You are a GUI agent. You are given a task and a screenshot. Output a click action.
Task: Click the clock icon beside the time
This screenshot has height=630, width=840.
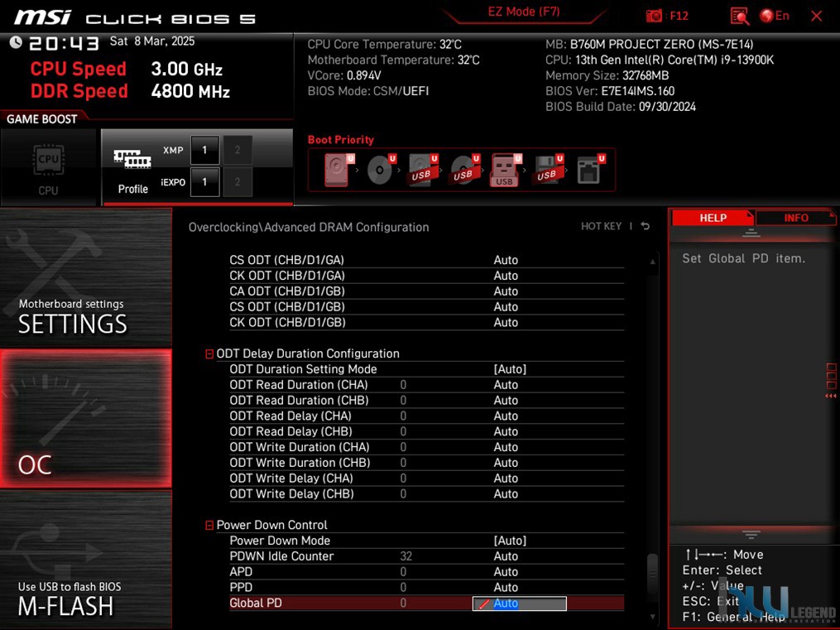pos(16,41)
